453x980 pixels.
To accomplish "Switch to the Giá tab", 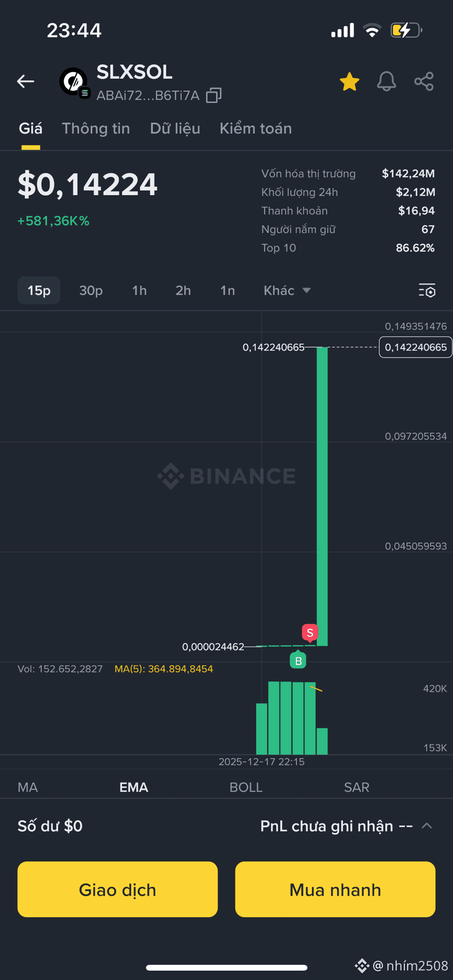I will click(31, 129).
